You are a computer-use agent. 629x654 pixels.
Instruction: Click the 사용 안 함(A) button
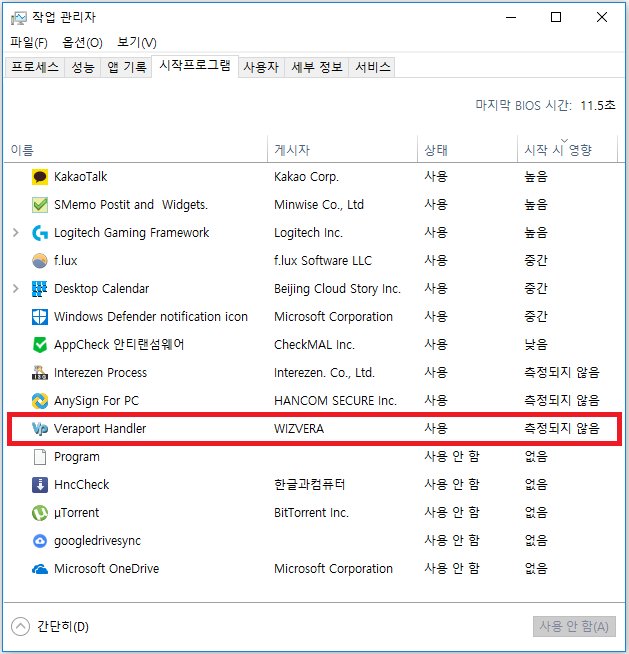(x=574, y=626)
